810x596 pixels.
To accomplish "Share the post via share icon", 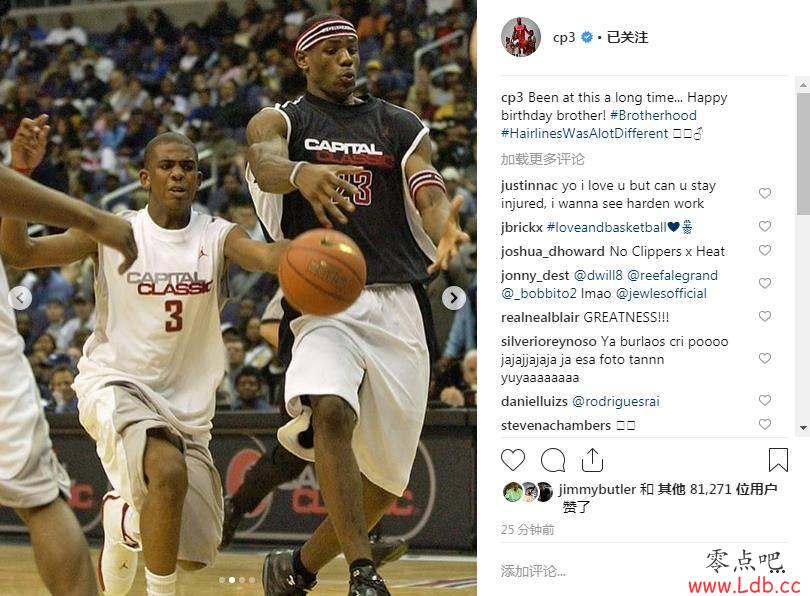I will coord(592,460).
